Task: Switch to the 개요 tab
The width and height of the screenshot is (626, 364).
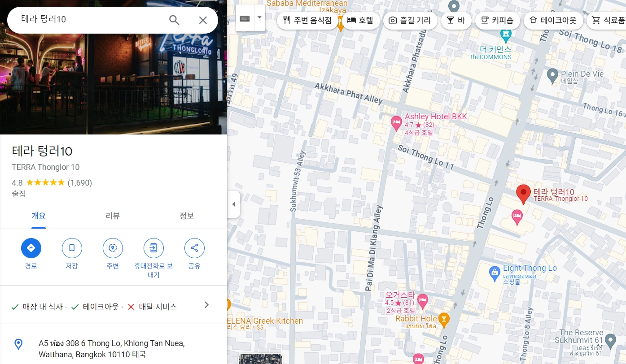Action: (x=39, y=216)
